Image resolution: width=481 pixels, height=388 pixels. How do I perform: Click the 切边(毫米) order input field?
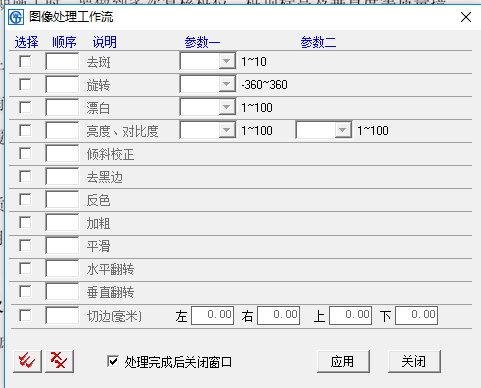tap(62, 315)
